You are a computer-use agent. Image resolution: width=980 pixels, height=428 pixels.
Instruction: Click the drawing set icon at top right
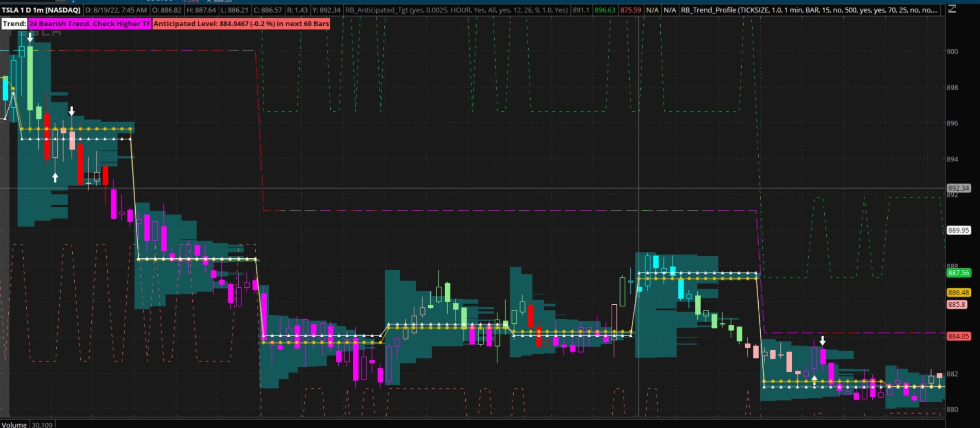coord(952,9)
